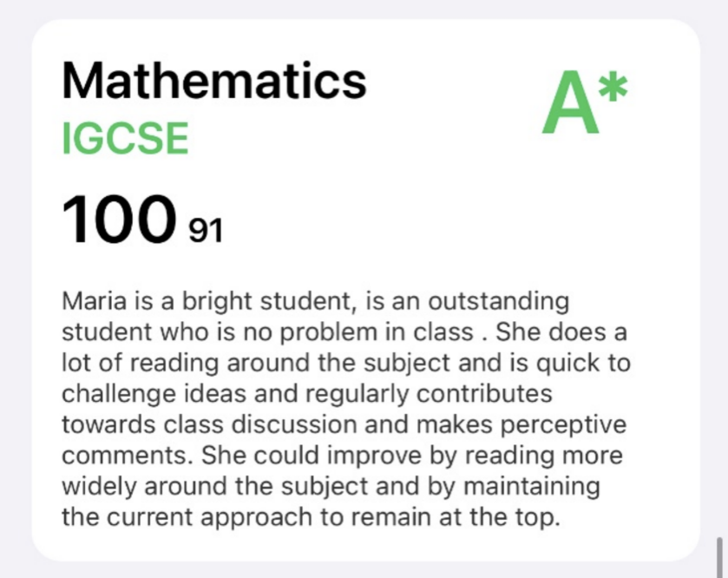Click the scrollbar at the right edge
Screen dimensions: 728x578
tap(718, 552)
